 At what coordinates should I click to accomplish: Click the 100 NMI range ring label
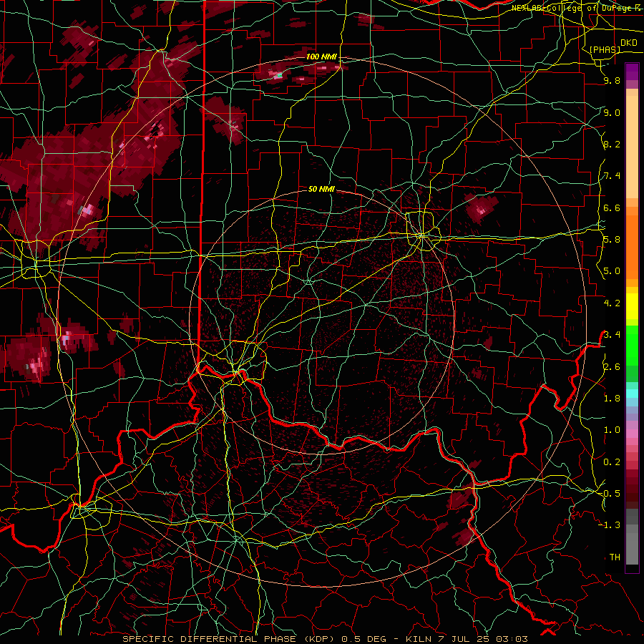coord(321,57)
